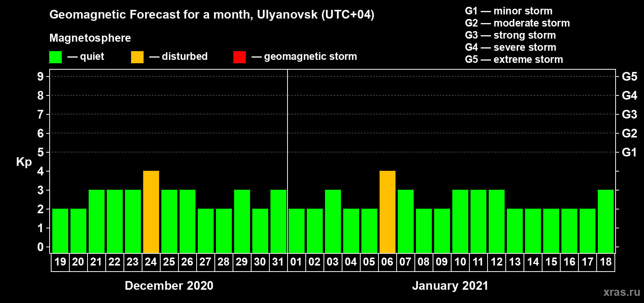Click the date label 31
Screen dimensions: 644x303
(278, 262)
